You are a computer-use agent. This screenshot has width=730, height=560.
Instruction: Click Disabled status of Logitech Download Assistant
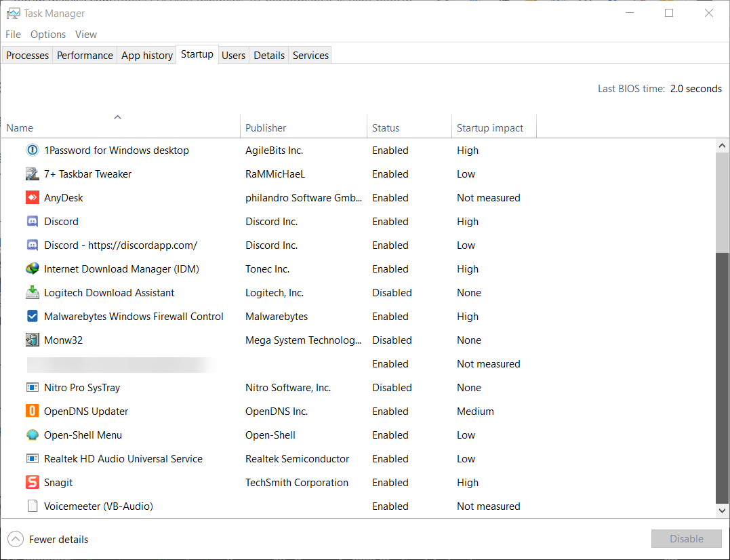[x=392, y=293]
